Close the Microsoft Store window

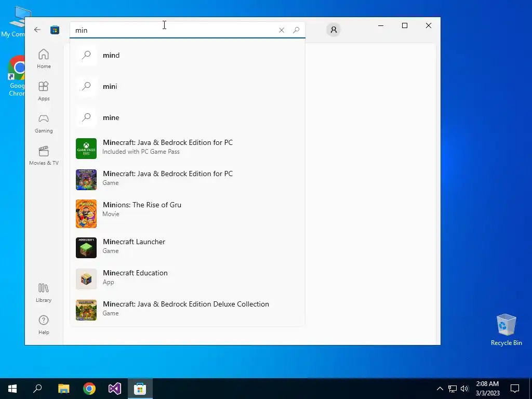(429, 25)
